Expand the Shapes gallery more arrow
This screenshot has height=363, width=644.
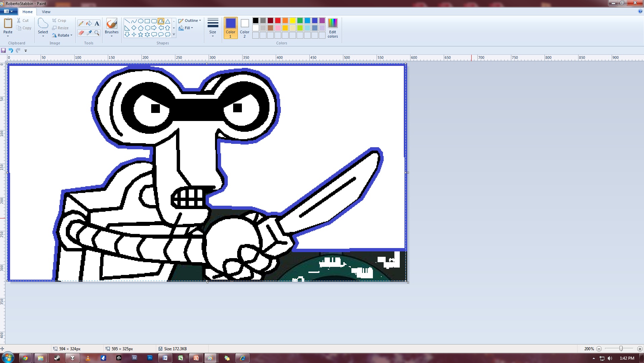174,34
